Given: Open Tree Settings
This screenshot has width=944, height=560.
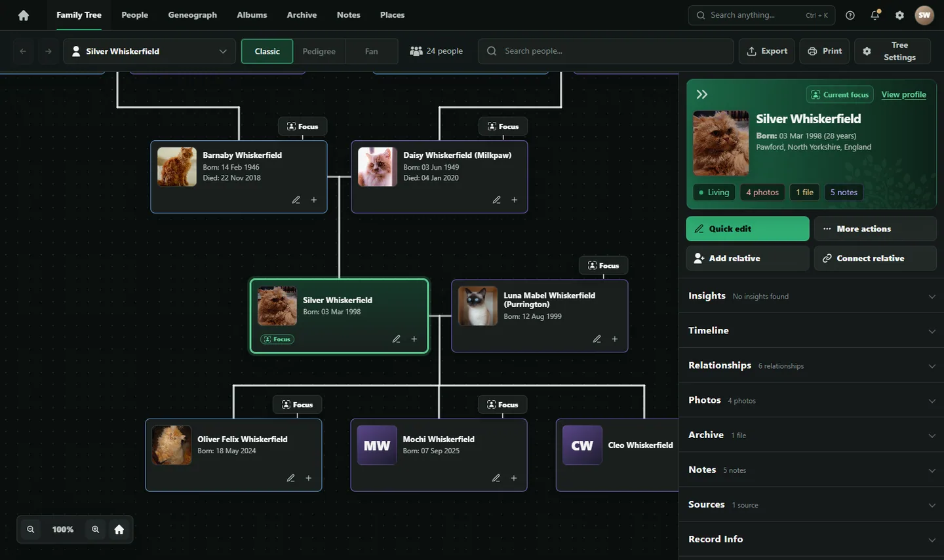Looking at the screenshot, I should [892, 51].
